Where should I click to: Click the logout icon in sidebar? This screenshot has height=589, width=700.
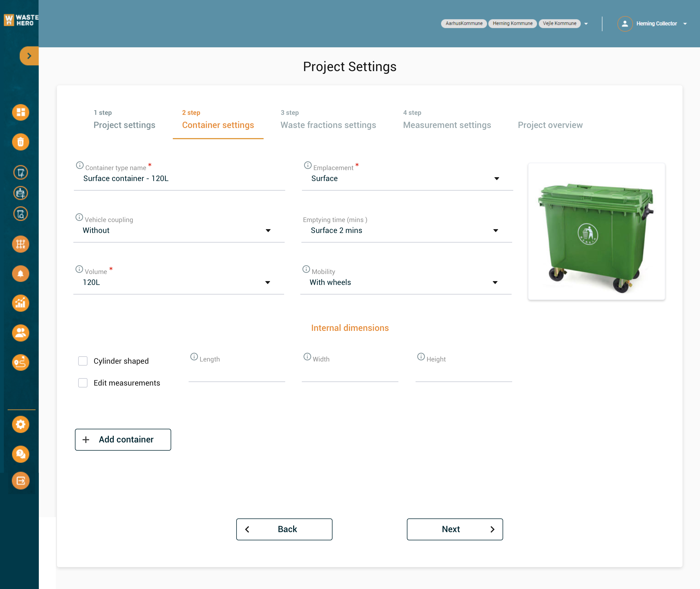pyautogui.click(x=20, y=481)
